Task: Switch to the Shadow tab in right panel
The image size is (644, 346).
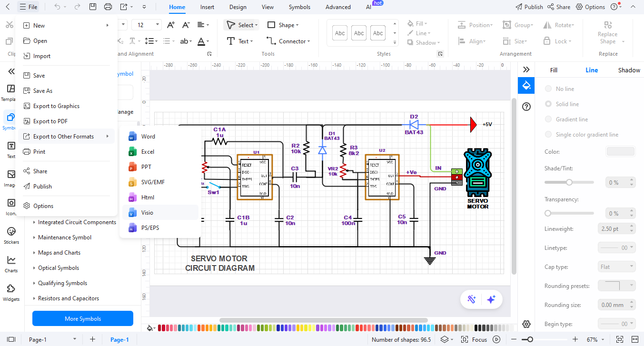Action: 629,70
